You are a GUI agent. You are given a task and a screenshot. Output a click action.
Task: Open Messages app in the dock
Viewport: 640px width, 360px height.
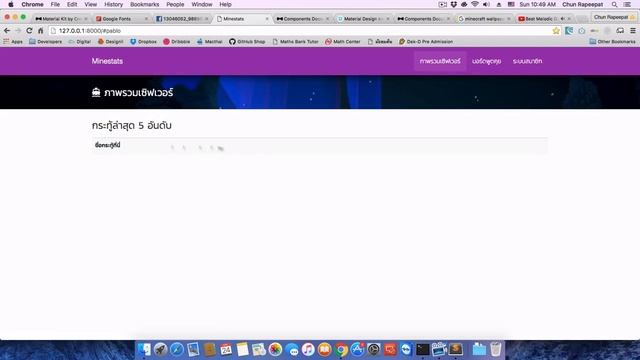(292, 349)
